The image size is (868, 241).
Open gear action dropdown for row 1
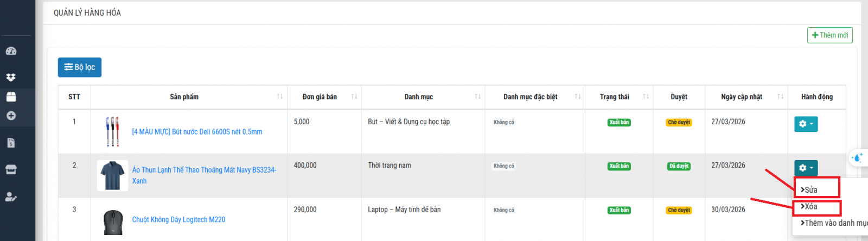tap(806, 124)
